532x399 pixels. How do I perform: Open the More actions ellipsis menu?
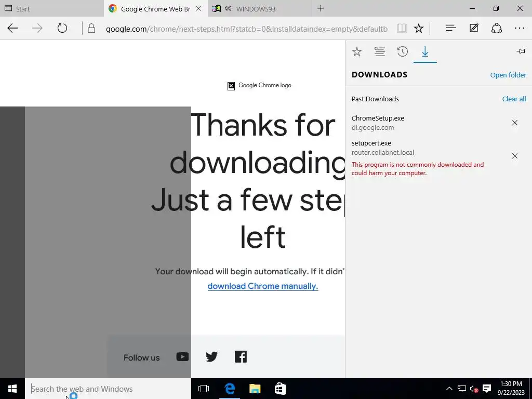click(520, 28)
